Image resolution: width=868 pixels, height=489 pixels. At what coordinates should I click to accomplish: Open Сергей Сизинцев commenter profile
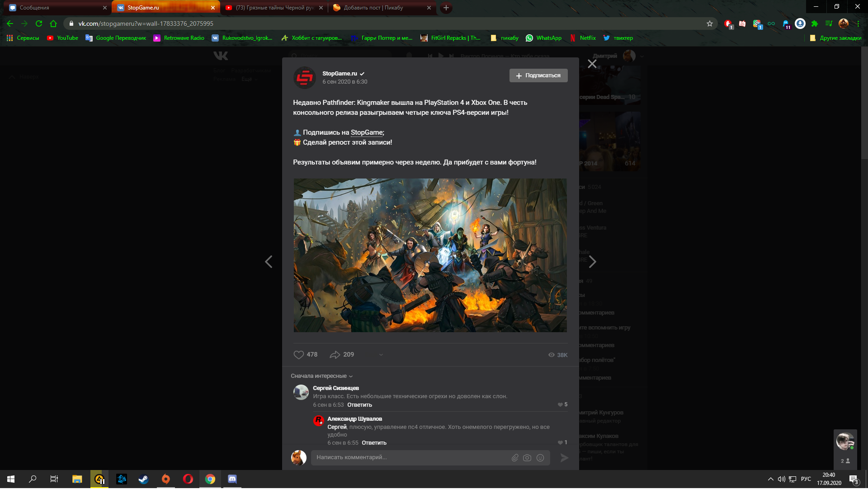coord(335,389)
